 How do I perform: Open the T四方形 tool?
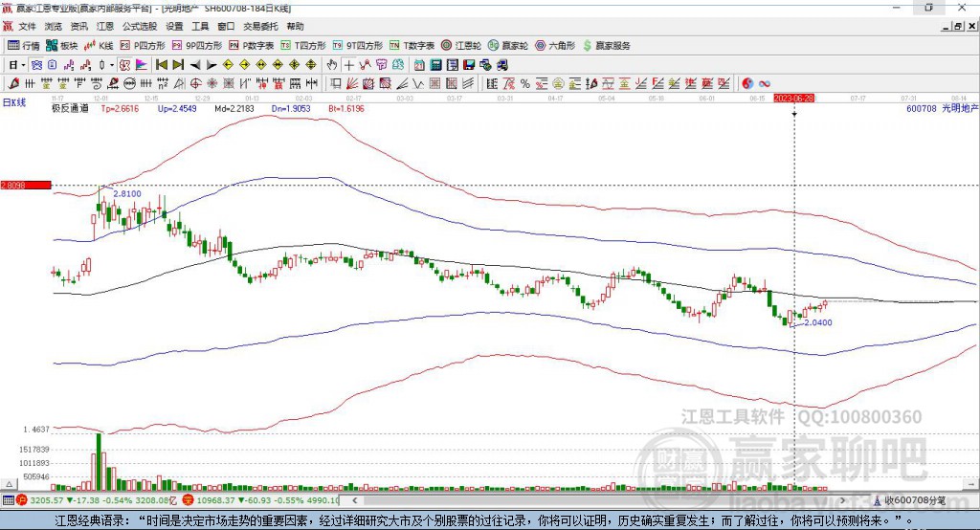point(303,46)
